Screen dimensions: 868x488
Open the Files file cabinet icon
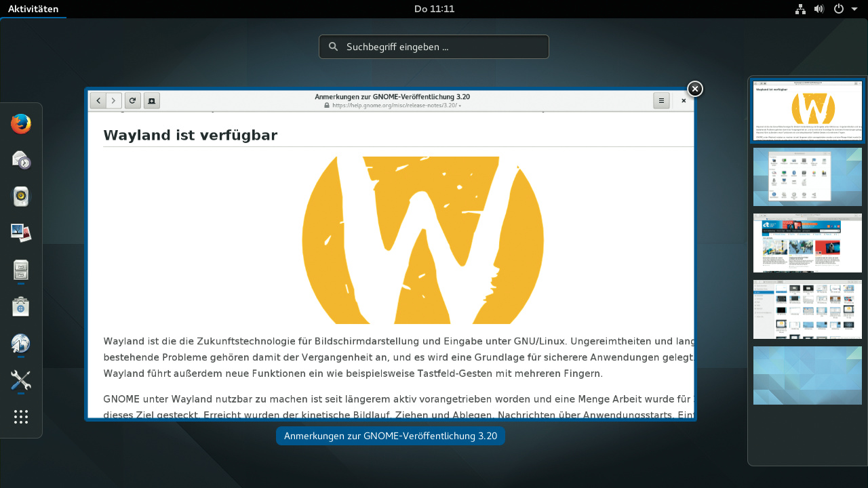[21, 270]
